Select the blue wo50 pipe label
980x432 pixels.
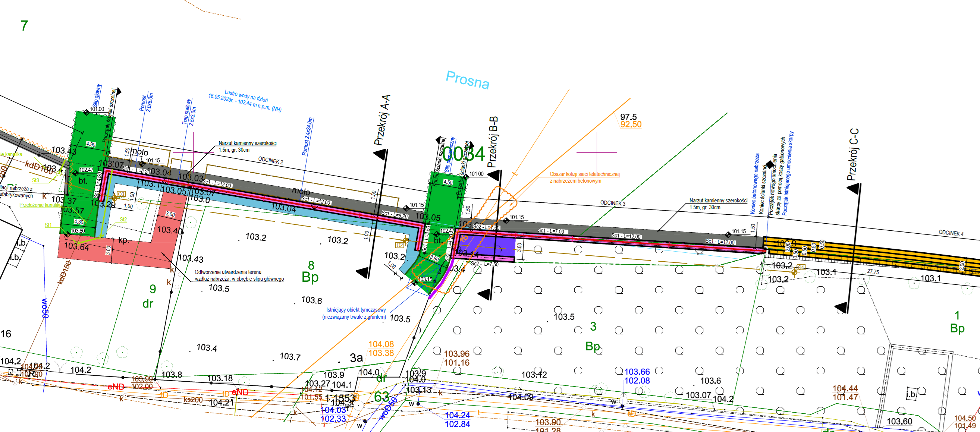click(45, 308)
